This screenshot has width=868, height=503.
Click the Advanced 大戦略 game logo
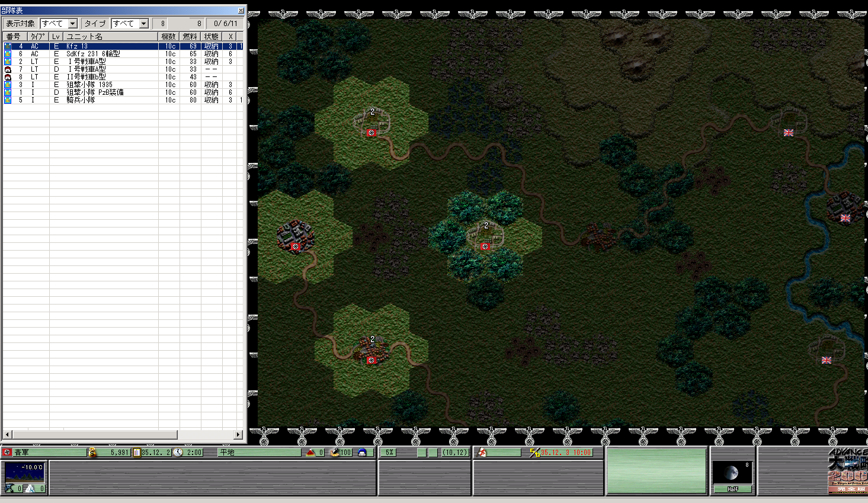click(848, 471)
